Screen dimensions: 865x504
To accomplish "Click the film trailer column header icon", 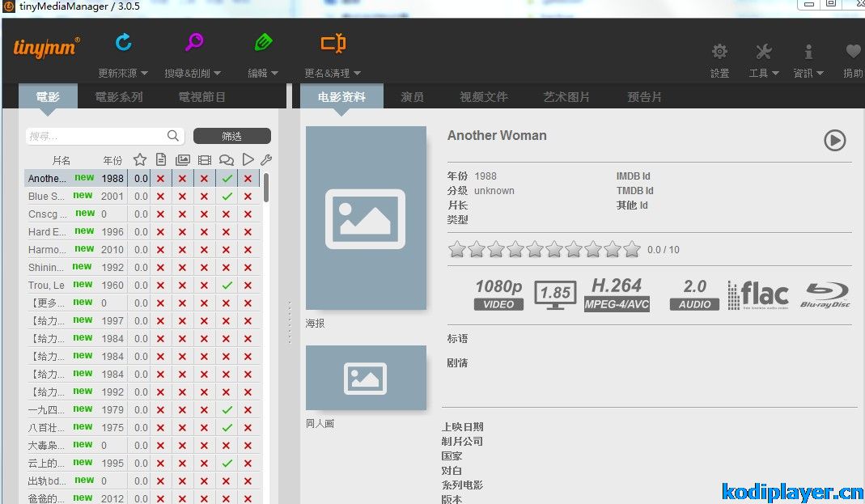I will click(x=205, y=160).
